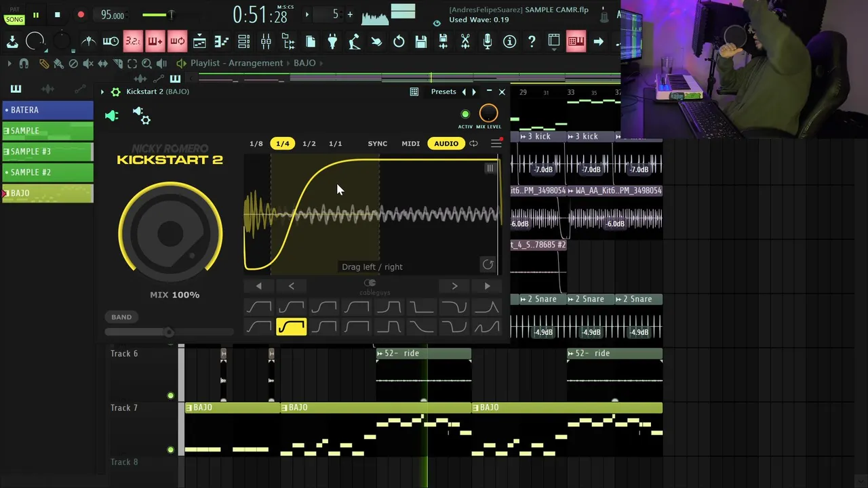Click the curve reset icon
Viewport: 868px width, 488px height.
(488, 264)
